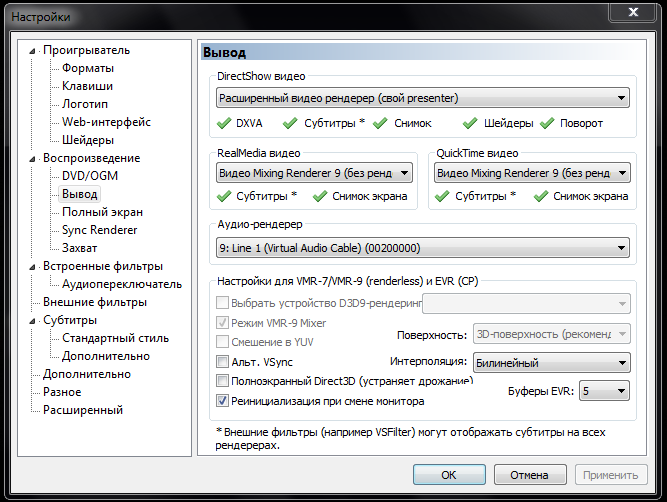Enable the Альт. VSync checkbox
Viewport: 667px width, 502px height.
[222, 362]
